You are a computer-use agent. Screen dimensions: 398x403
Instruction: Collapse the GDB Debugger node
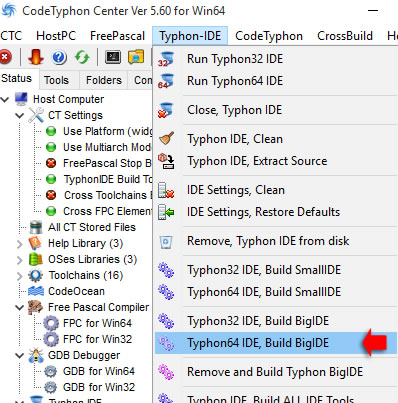20,355
